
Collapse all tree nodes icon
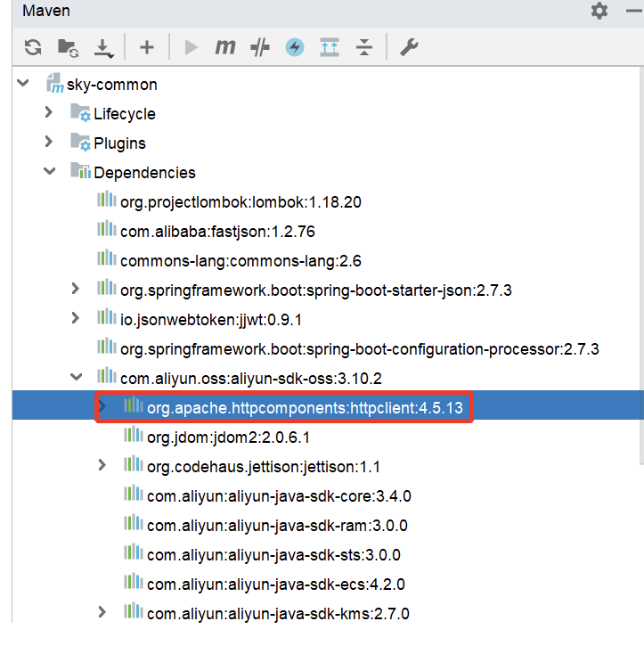coord(364,47)
